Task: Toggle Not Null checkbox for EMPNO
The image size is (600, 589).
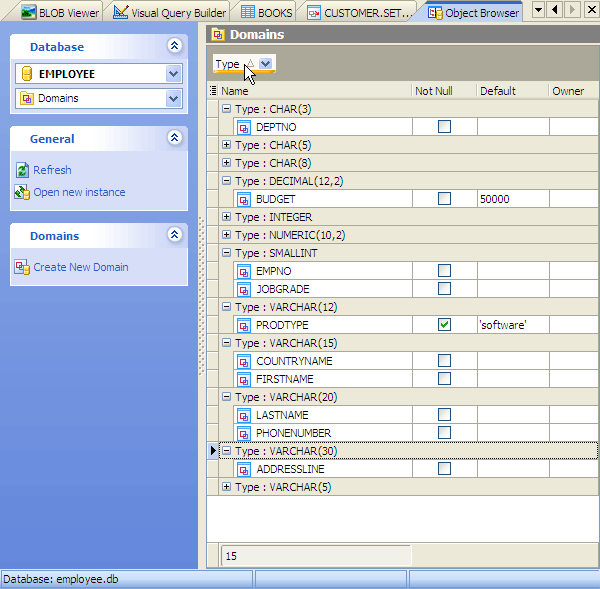Action: (x=444, y=270)
